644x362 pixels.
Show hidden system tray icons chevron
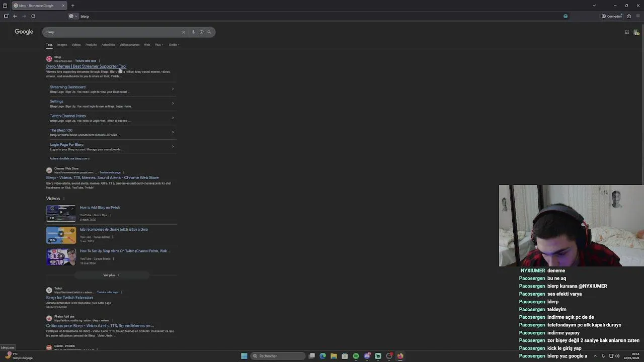[595, 356]
